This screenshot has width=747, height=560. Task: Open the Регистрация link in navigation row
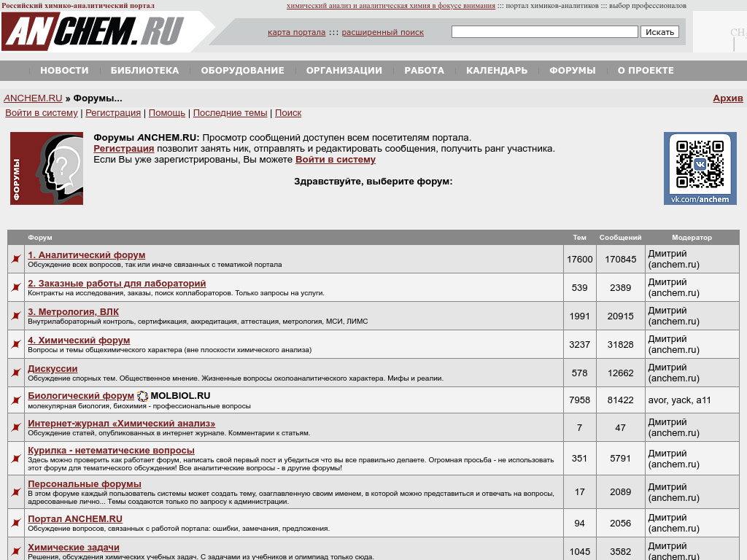(113, 113)
